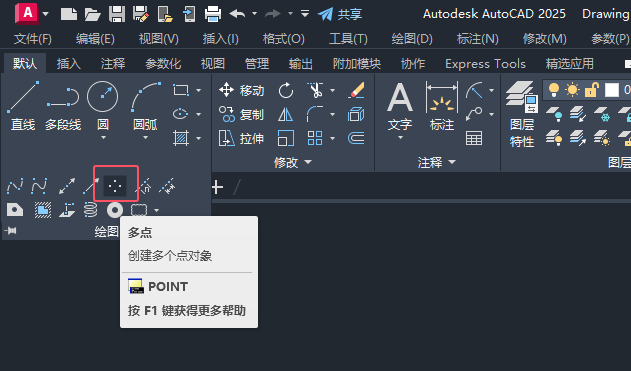Open the 文件(F) menu
Viewport: 631px width, 371px height.
tap(33, 39)
